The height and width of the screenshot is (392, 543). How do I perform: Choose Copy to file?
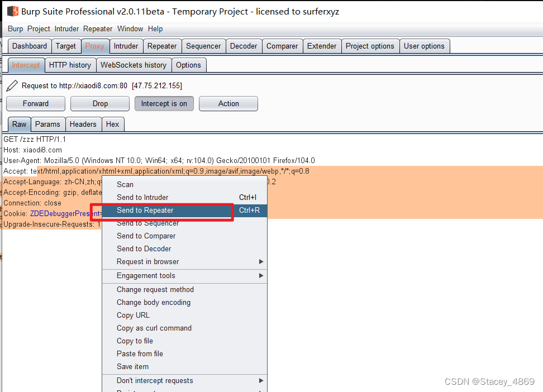(184, 341)
